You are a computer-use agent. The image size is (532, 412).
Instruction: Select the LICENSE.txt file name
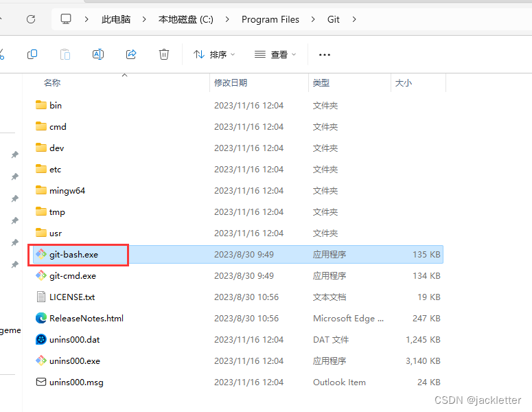72,297
